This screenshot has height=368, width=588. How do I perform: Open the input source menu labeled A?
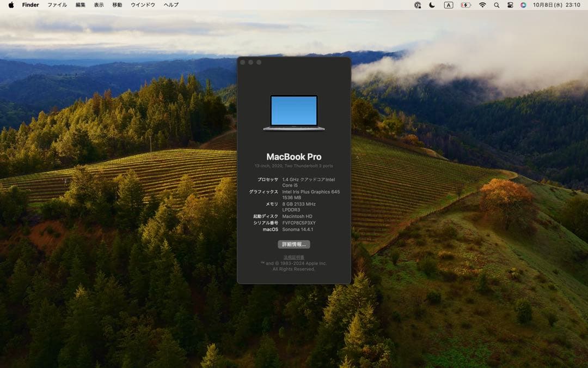pos(448,5)
